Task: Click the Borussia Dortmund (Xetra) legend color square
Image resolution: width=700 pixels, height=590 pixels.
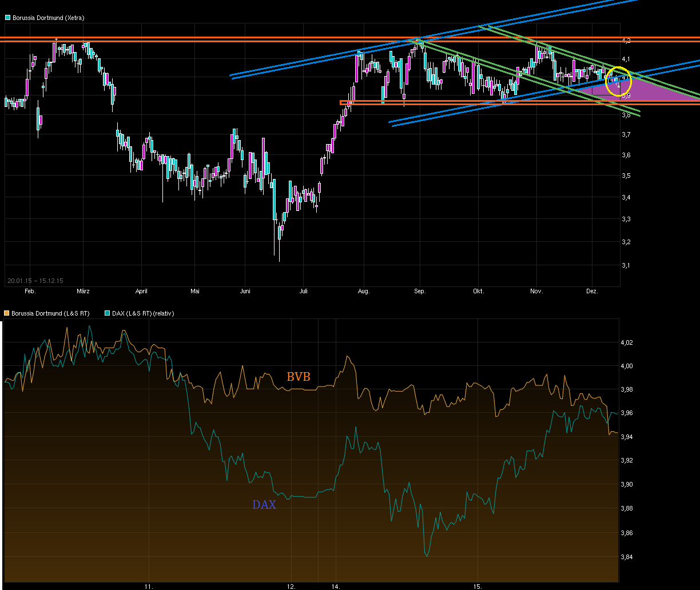Action: point(7,18)
